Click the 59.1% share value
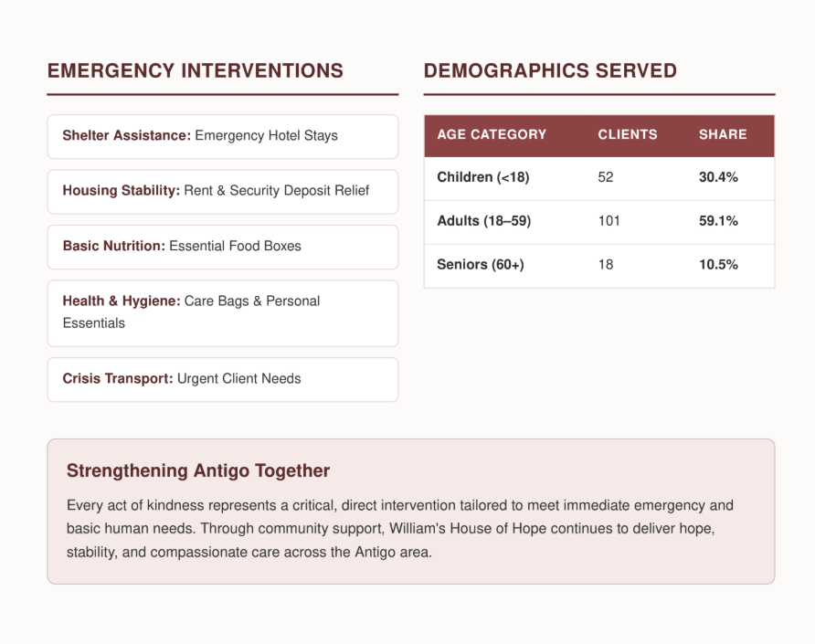Screen dimensions: 815x644 (718, 221)
